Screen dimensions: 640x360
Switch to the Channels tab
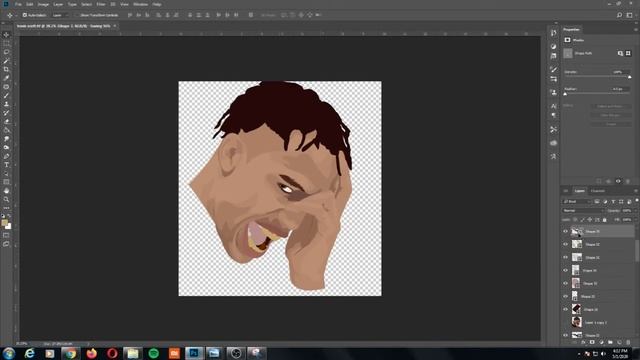click(598, 191)
